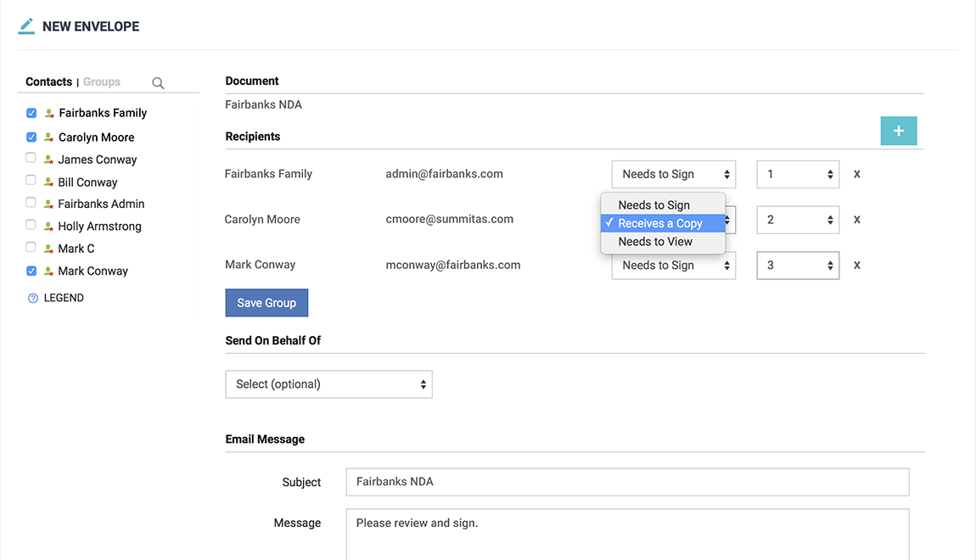Remove Carolyn Moore recipient with x
Image resolution: width=976 pixels, height=560 pixels.
click(857, 220)
